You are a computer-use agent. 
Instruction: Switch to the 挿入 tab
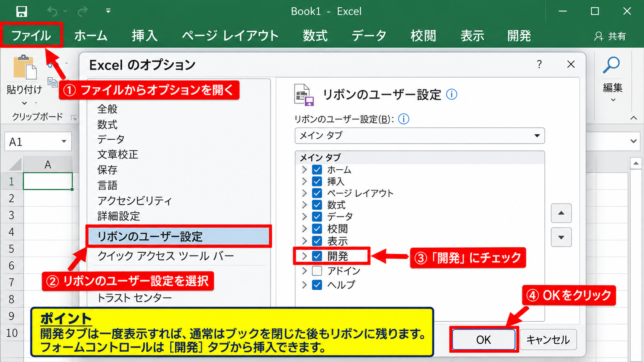(x=145, y=36)
